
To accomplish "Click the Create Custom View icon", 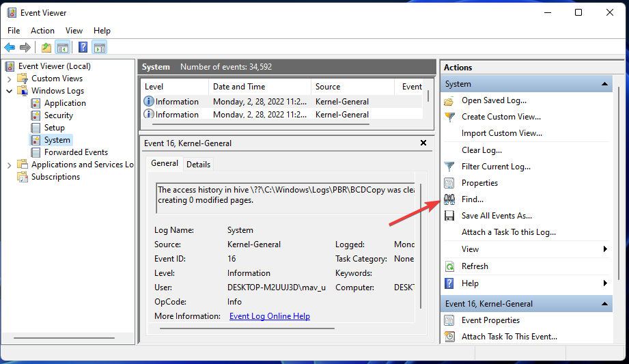I will 449,117.
